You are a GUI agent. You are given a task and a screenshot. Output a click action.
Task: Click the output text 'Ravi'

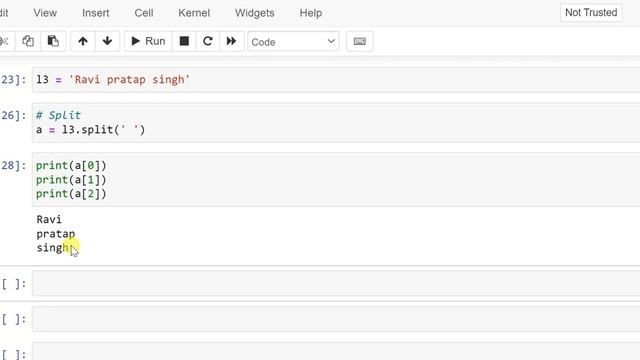(x=49, y=220)
